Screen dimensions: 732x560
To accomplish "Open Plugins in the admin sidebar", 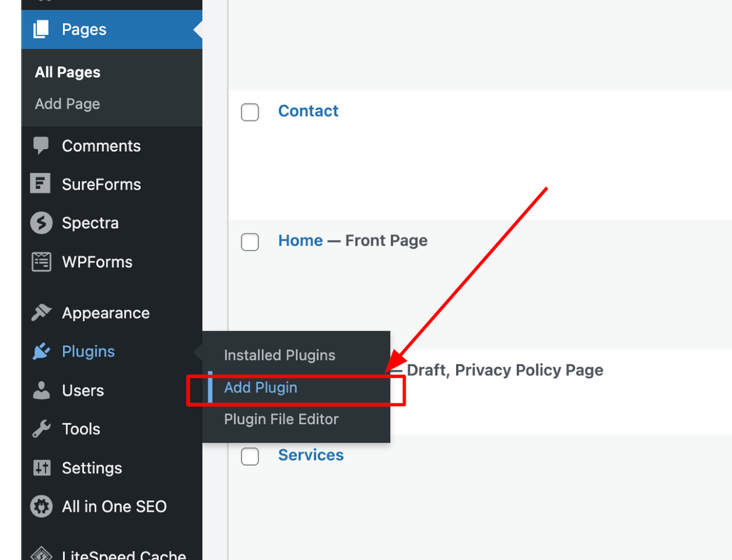I will pyautogui.click(x=112, y=351).
